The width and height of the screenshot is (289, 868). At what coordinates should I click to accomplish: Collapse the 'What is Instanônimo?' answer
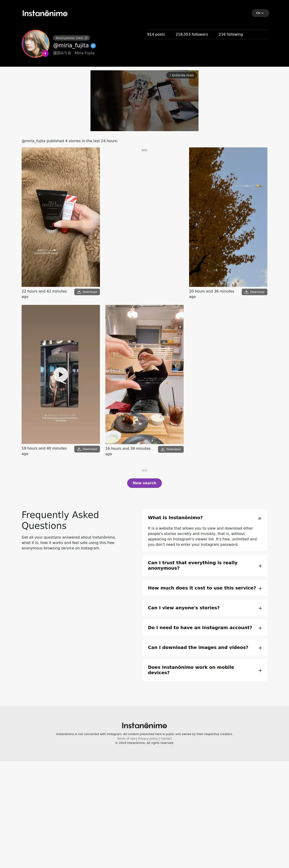[x=260, y=518]
